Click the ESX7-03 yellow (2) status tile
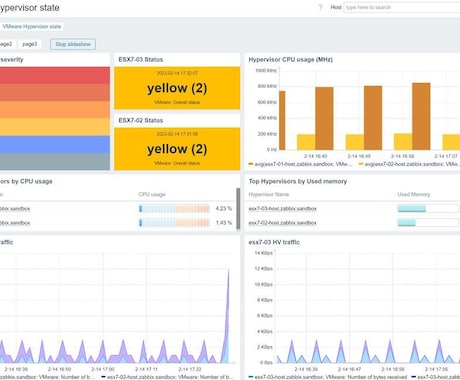The width and height of the screenshot is (460, 380). pyautogui.click(x=177, y=88)
